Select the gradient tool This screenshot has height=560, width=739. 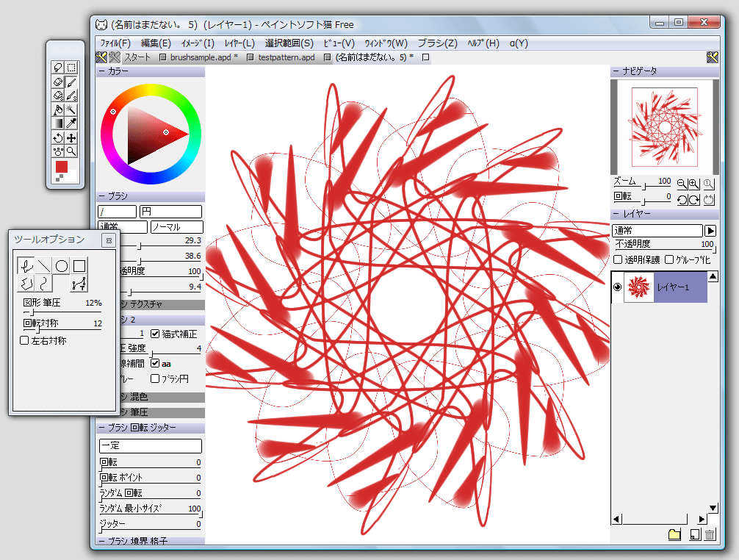pos(57,123)
